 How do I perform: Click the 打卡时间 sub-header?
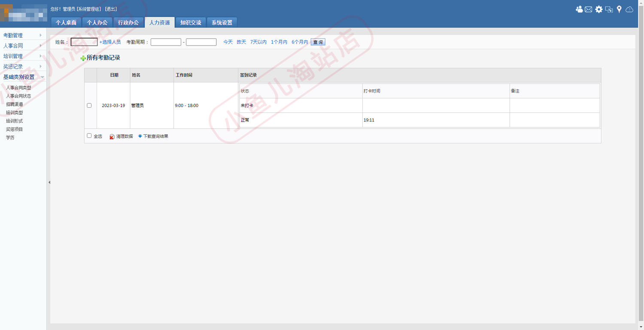tap(436, 91)
